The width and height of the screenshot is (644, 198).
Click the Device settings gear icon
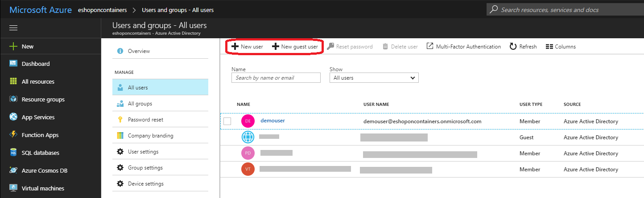120,184
